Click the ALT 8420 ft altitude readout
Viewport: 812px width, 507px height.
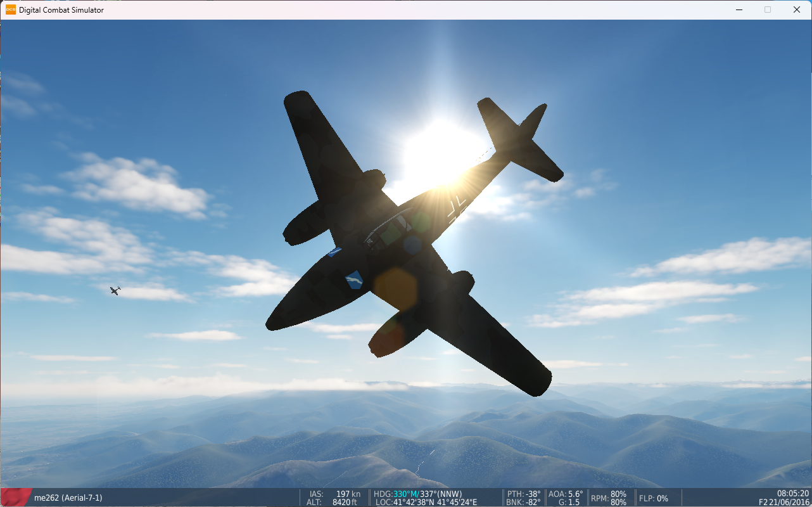(334, 502)
